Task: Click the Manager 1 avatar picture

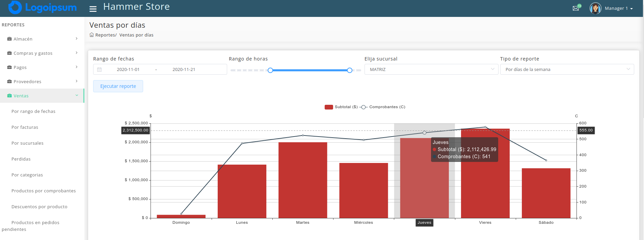Action: 595,8
